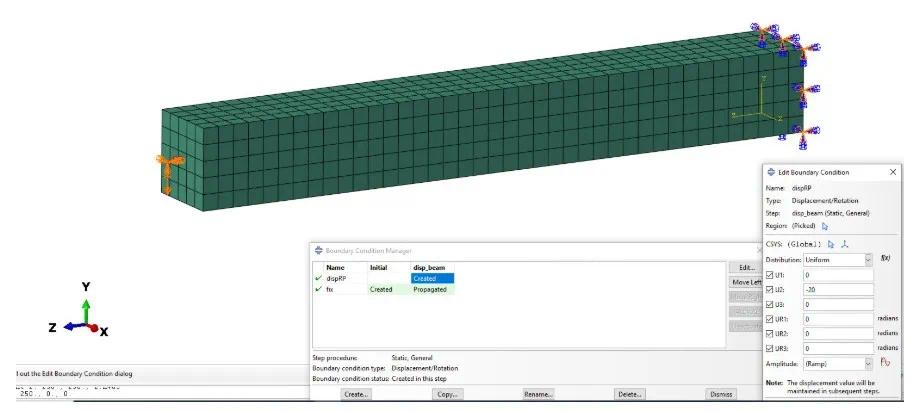Click the Rename... button

[x=538, y=394]
